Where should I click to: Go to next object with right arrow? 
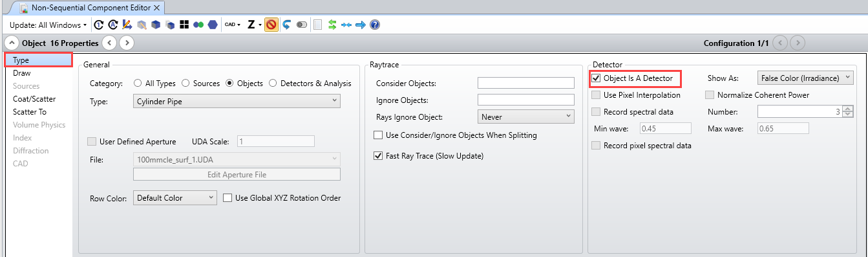pyautogui.click(x=127, y=43)
